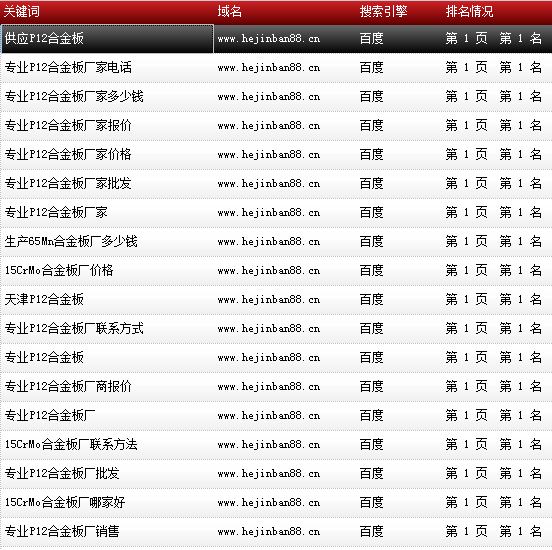
Task: Click domain cell in 生产65Mn合金板厂多少钱 row
Action: coord(269,242)
